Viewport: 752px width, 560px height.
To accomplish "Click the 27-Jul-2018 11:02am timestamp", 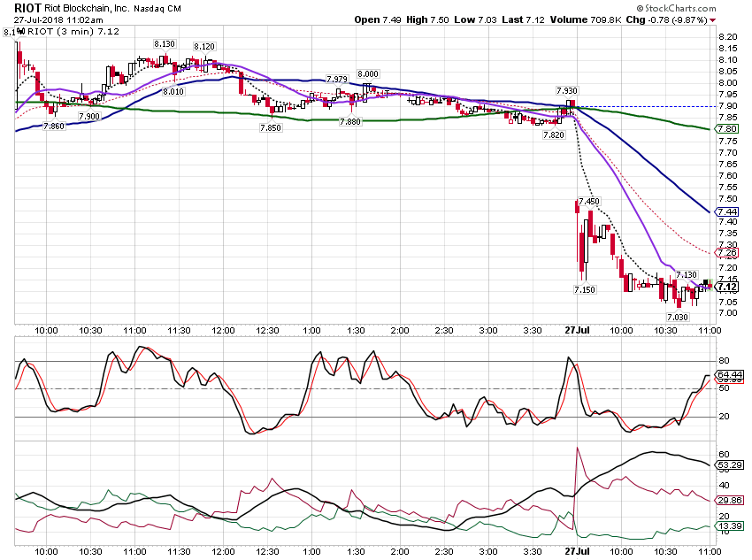I will click(x=58, y=20).
